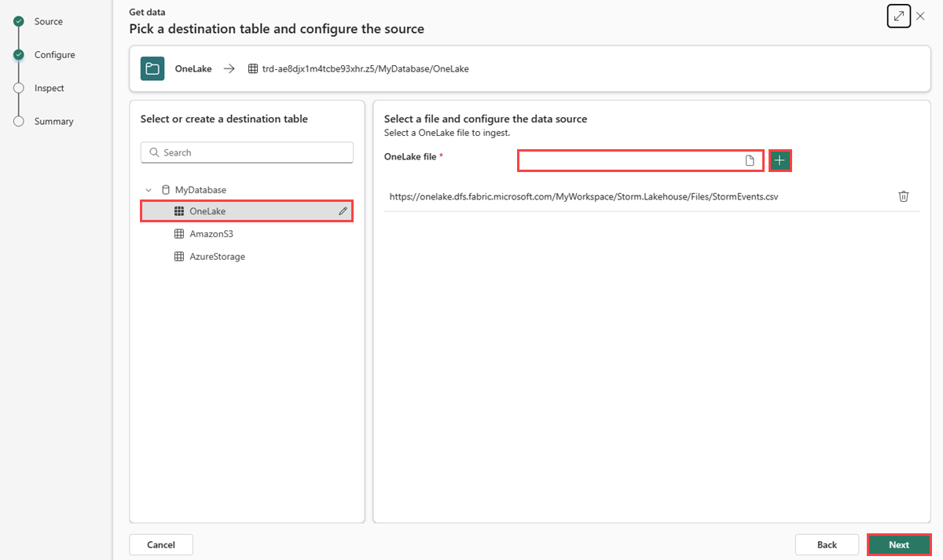Open the OneLake file browser icon

(x=750, y=160)
